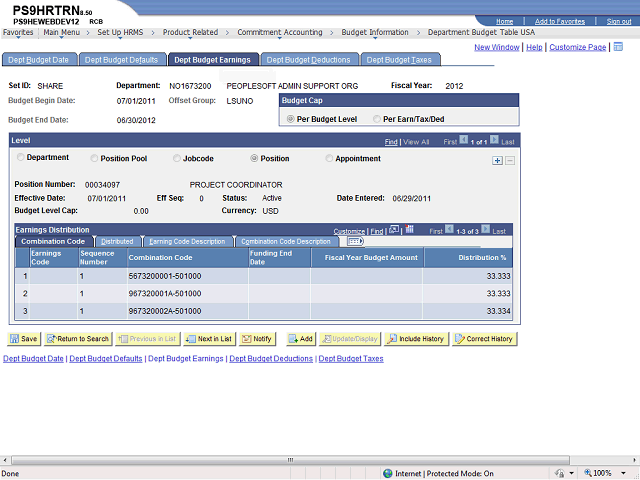The height and width of the screenshot is (480, 640).
Task: Open the bottom Dept Budget Deductions link
Action: [x=271, y=358]
